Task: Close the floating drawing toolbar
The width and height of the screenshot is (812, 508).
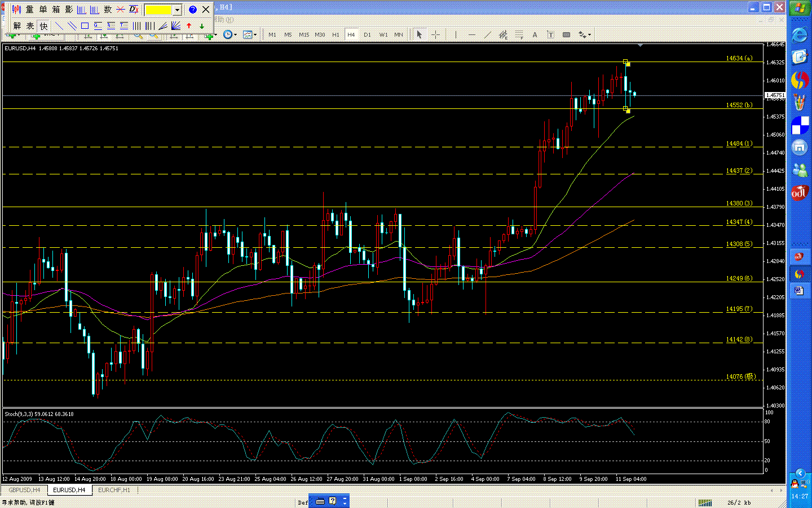Action: [x=206, y=10]
